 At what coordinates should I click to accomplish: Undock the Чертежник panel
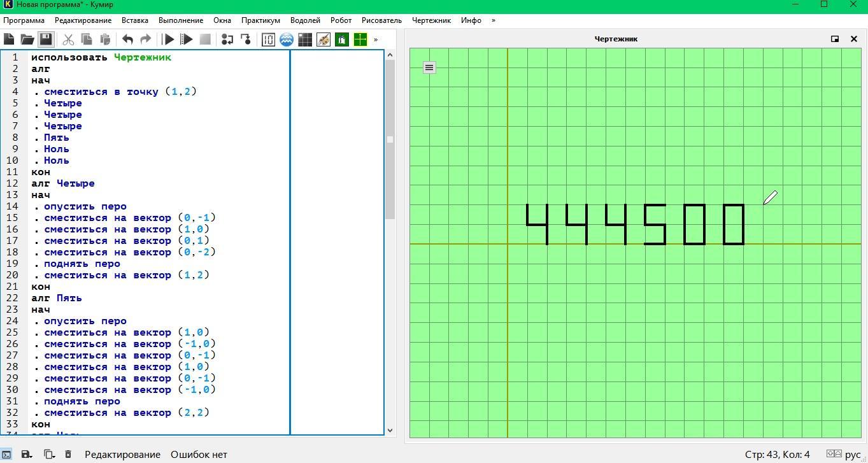835,39
